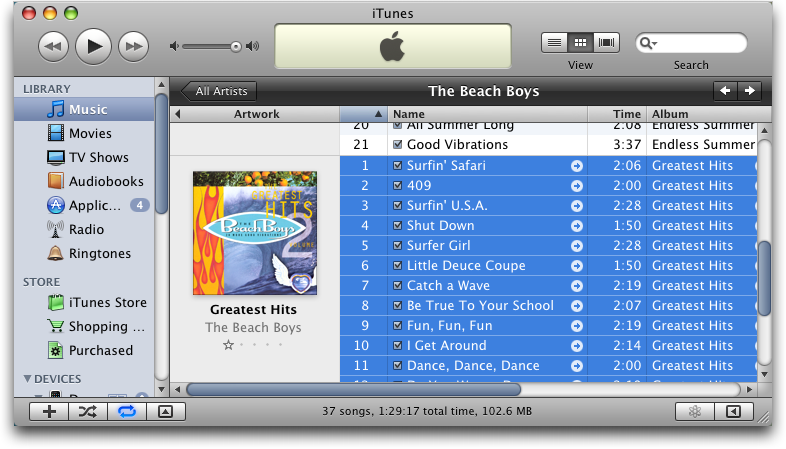The image size is (786, 449).
Task: Collapse the Artwork column triangle
Action: (177, 114)
